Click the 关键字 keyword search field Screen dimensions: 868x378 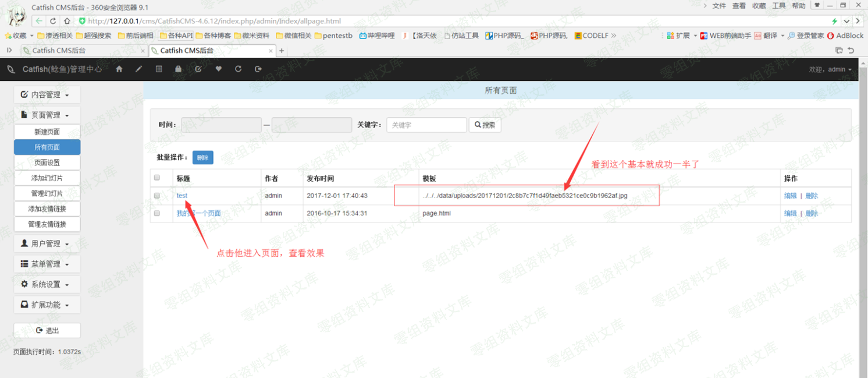[x=426, y=125]
